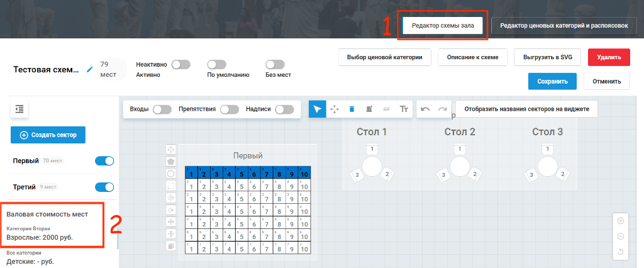The width and height of the screenshot is (644, 268).
Task: Click the undo arrow icon
Action: tap(425, 109)
